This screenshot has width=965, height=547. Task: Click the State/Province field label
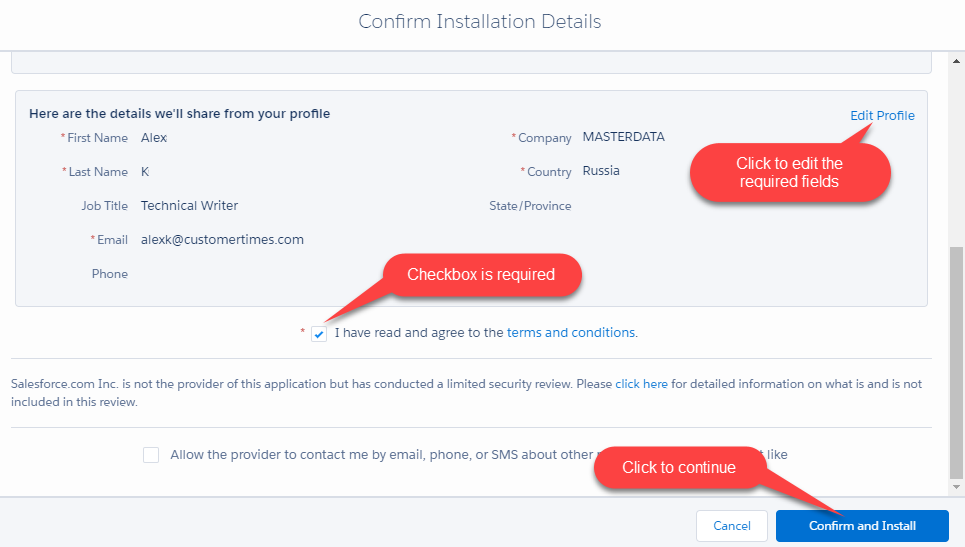(530, 206)
